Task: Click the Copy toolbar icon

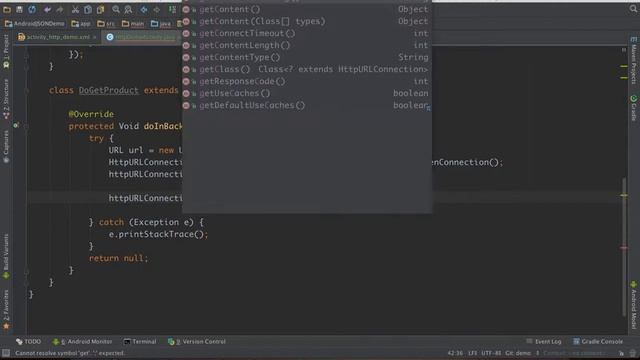Action: [88, 9]
